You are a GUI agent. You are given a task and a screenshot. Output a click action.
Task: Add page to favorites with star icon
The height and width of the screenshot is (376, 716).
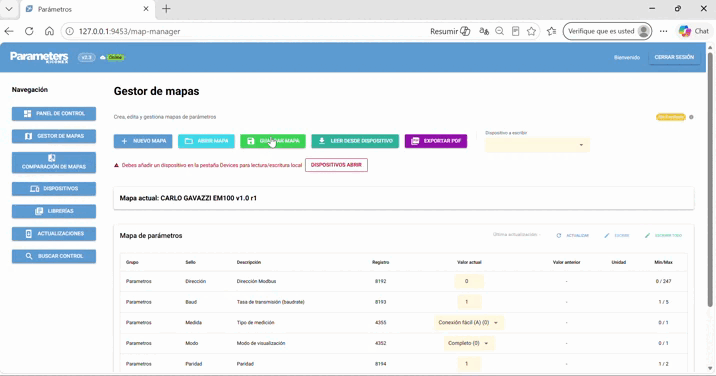pos(531,31)
